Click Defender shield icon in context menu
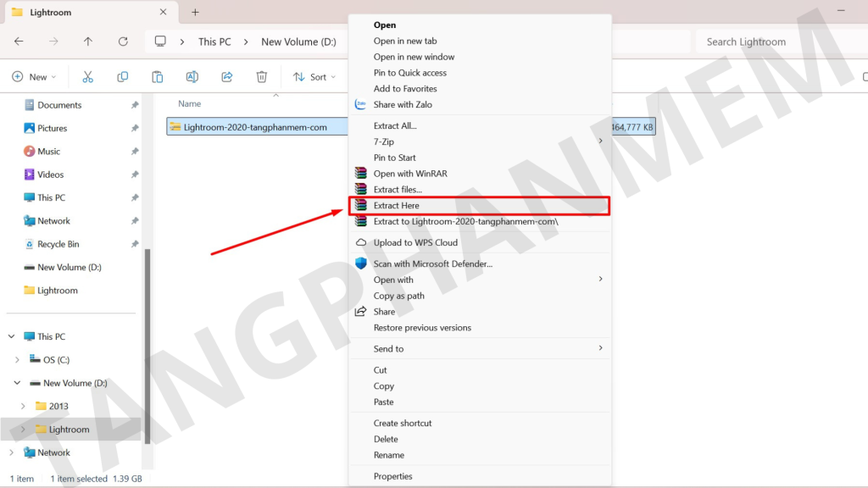This screenshot has width=868, height=488. pos(361,263)
